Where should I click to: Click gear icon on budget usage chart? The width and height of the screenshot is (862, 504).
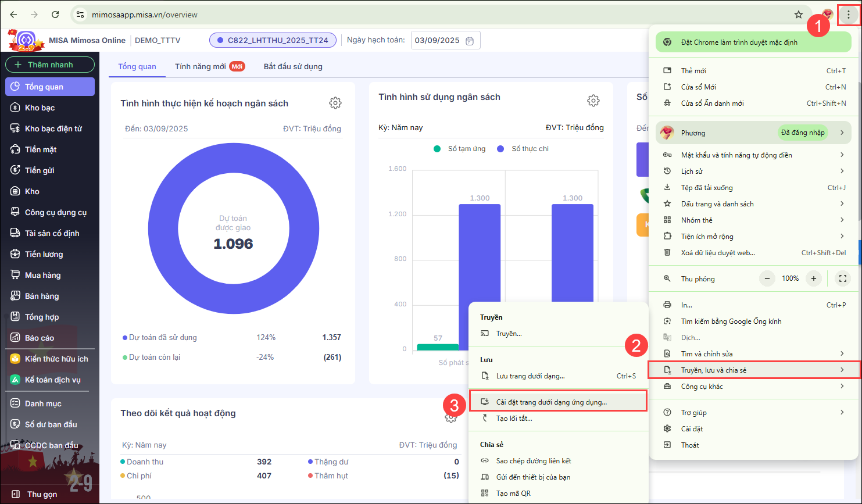coord(593,101)
